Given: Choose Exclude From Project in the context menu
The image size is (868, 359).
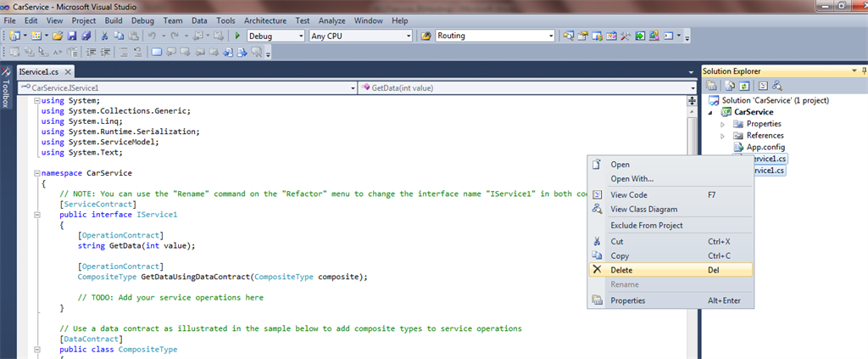Looking at the screenshot, I should [x=670, y=226].
